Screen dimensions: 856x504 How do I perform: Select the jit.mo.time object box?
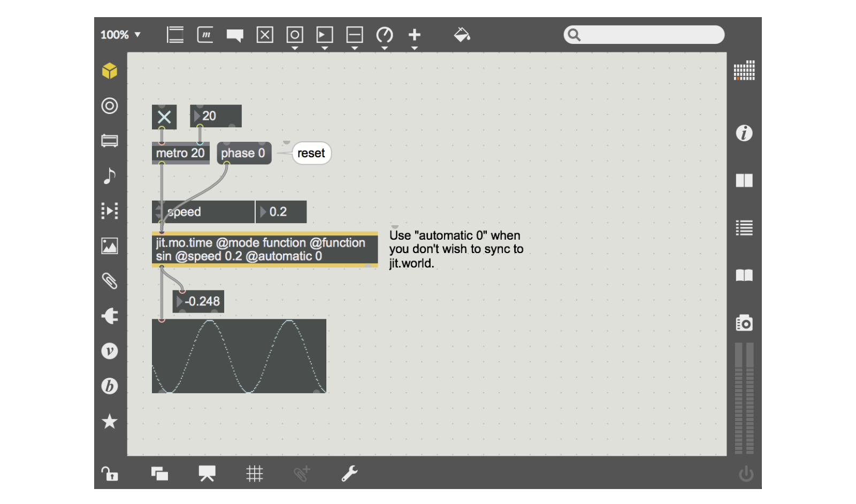pos(265,249)
